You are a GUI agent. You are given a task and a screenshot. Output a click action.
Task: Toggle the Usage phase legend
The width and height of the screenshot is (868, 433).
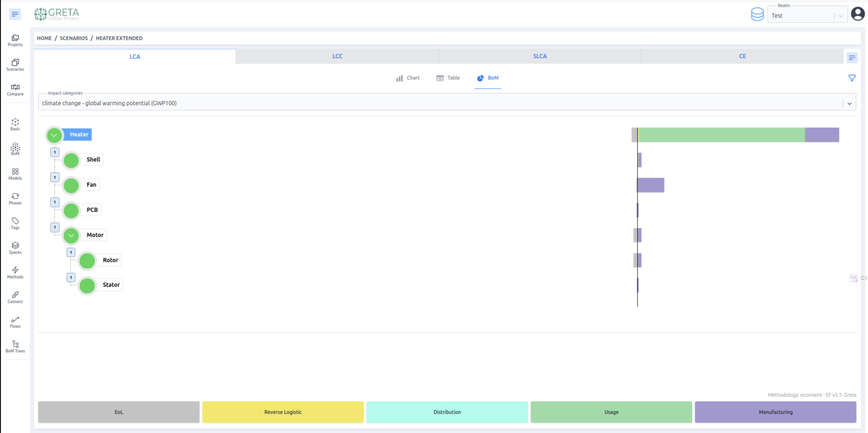611,412
